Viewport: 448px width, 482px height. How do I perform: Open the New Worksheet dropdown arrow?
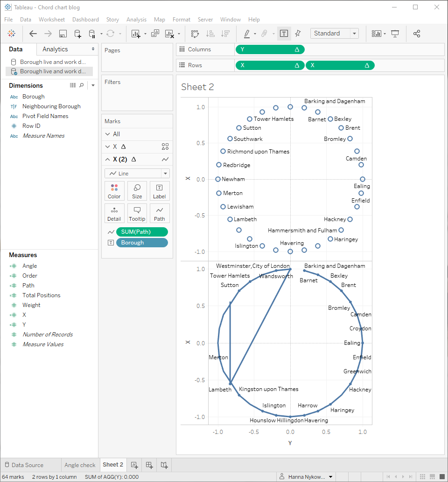[145, 34]
